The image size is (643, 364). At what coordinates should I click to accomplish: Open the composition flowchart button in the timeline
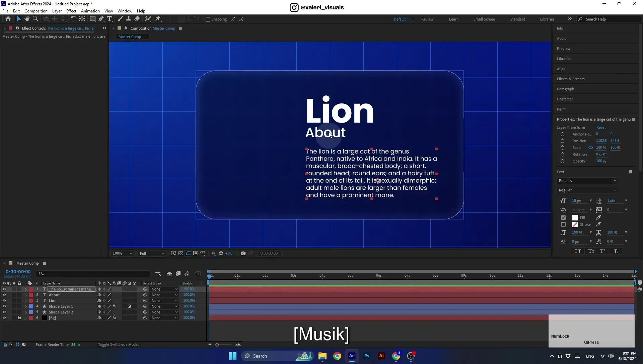click(x=158, y=274)
